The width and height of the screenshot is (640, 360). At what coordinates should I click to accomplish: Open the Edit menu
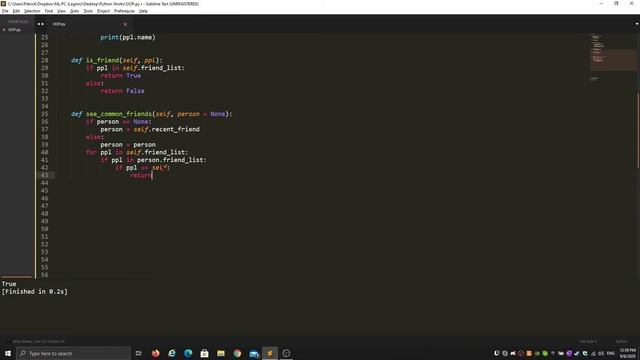point(16,11)
